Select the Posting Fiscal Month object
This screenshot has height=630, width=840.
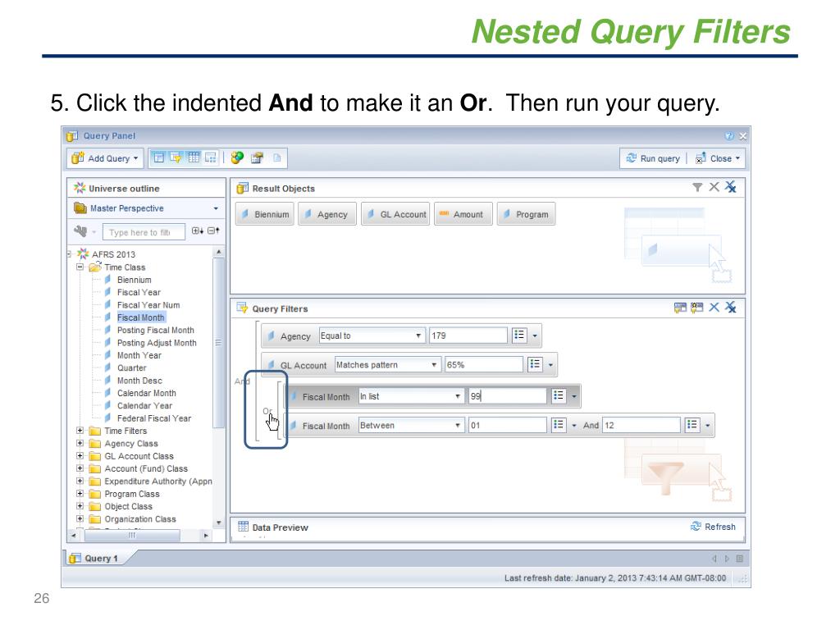point(155,330)
